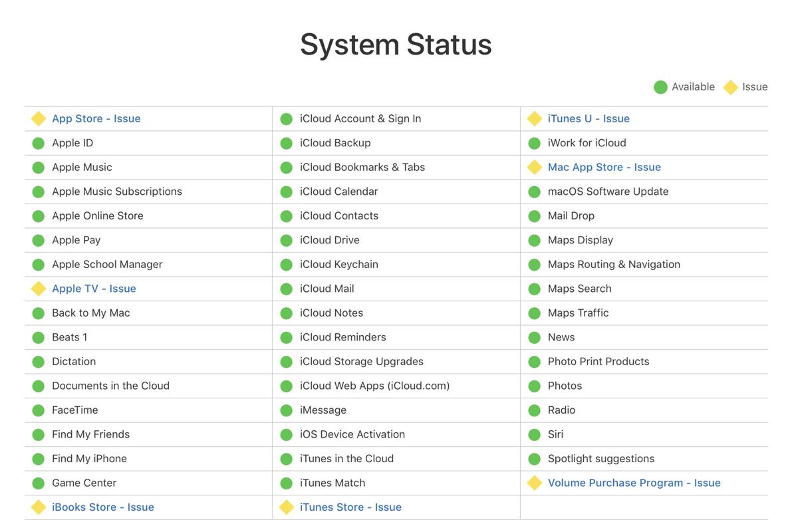Select the iCloud Reminders text
The height and width of the screenshot is (532, 798).
(x=343, y=337)
